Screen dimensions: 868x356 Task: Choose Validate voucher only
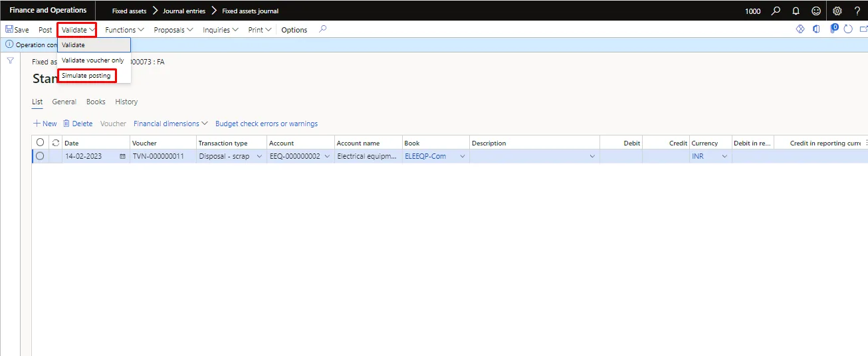[x=94, y=60]
